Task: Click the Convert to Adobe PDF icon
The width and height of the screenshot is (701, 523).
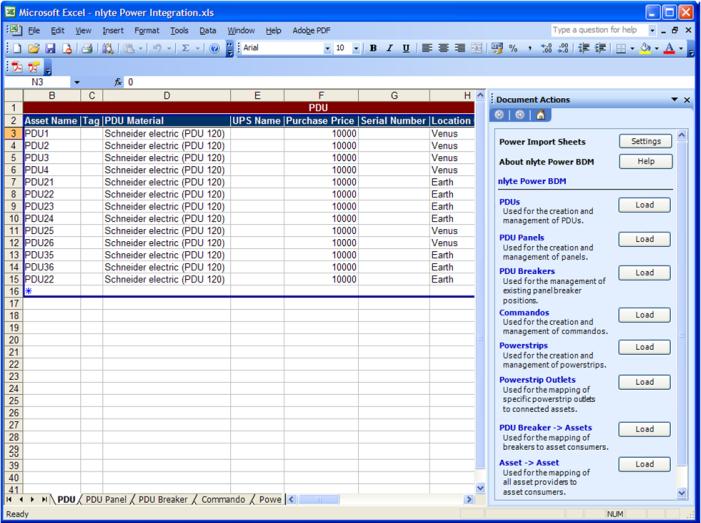Action: pos(17,67)
